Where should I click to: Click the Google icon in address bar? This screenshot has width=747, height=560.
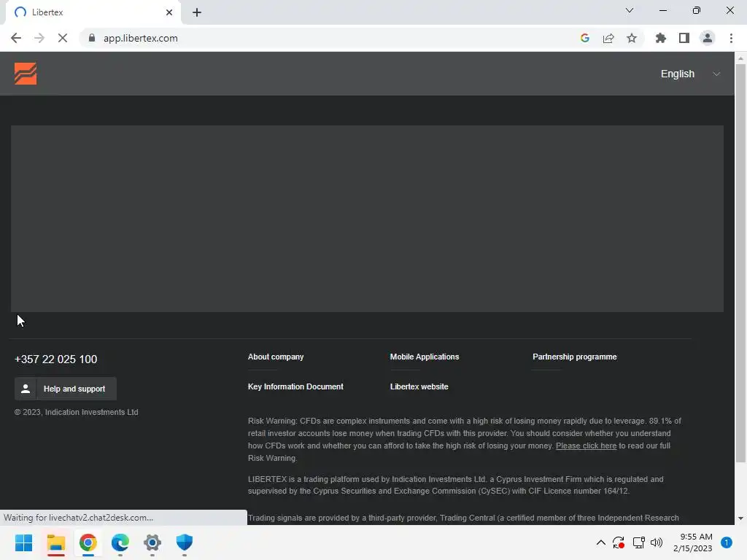click(x=585, y=38)
